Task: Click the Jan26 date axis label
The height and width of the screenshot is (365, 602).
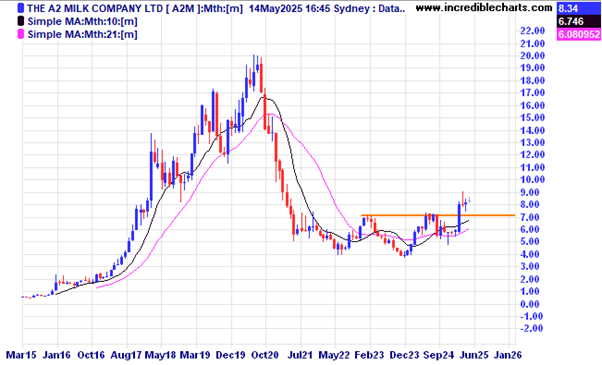Action: point(508,355)
